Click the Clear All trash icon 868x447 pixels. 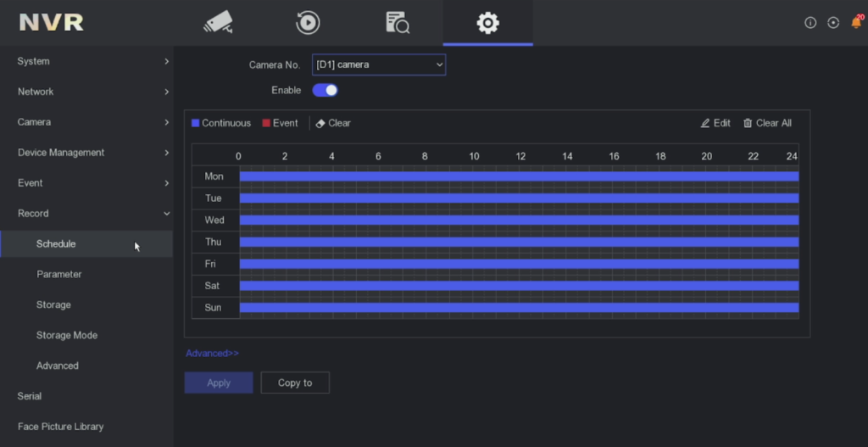click(x=748, y=124)
